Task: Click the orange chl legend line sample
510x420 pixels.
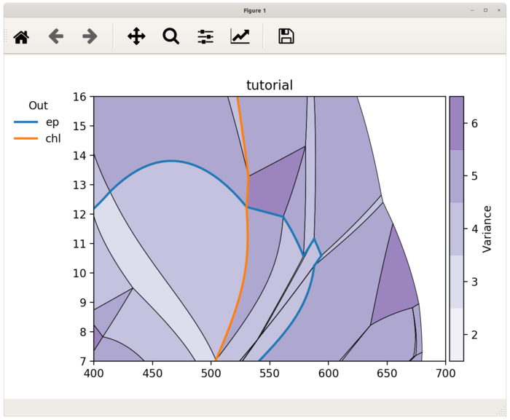Action: [x=25, y=138]
